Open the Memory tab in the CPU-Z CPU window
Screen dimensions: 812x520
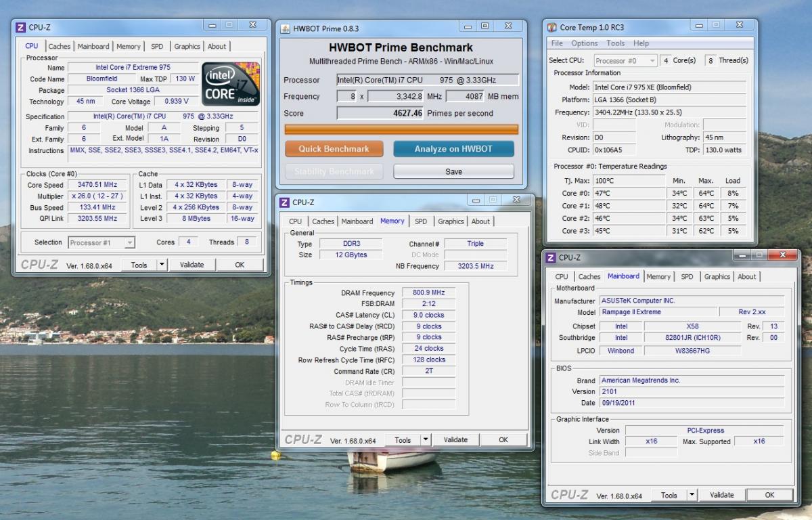(x=129, y=47)
